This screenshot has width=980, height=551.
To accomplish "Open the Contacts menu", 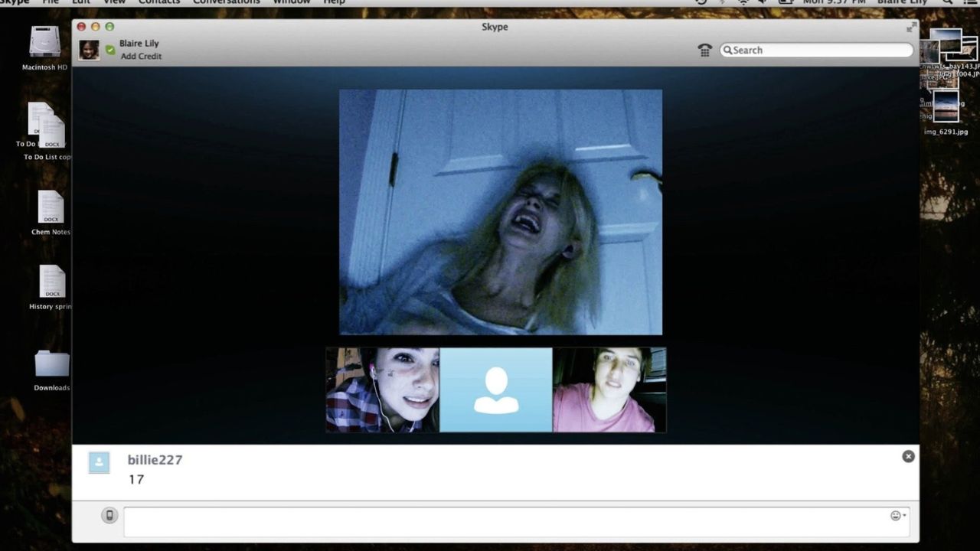I will pyautogui.click(x=159, y=2).
